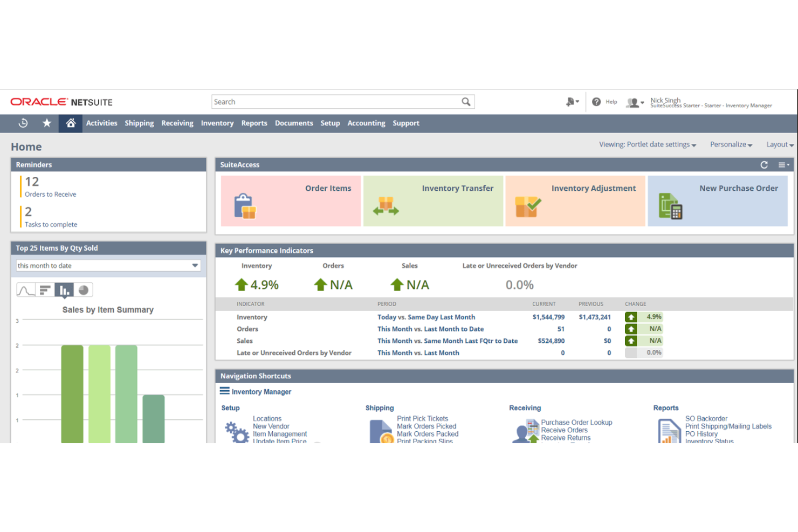The width and height of the screenshot is (798, 532).
Task: Click the New Purchase Order calculator icon
Action: [x=671, y=206]
